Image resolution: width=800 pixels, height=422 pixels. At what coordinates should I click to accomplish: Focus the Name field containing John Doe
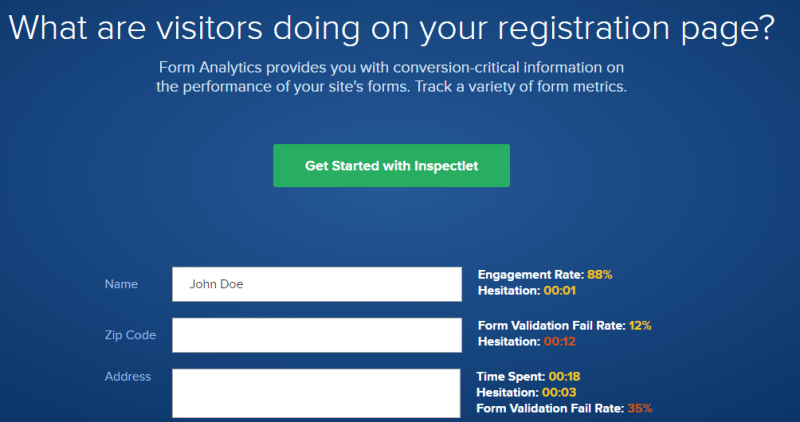click(x=316, y=284)
